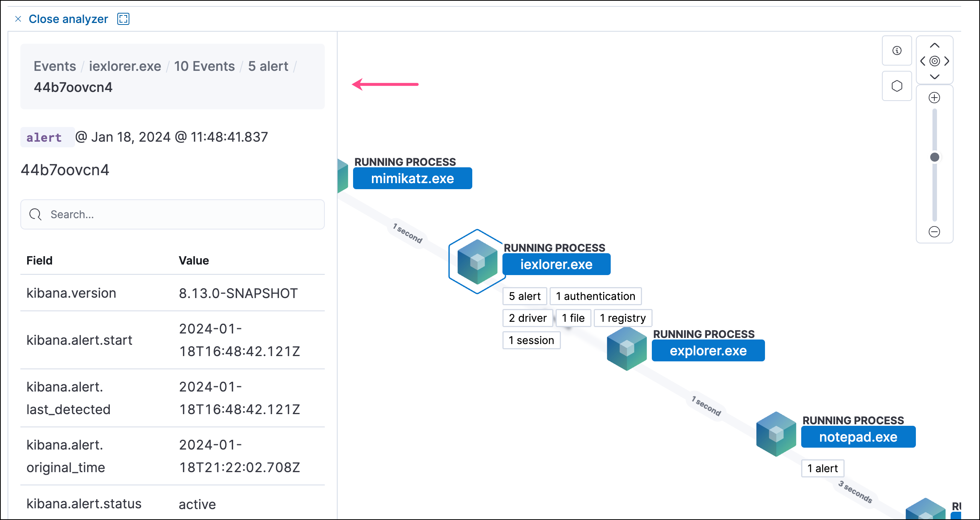Click the search field in the details panel
This screenshot has height=520, width=980.
(172, 214)
